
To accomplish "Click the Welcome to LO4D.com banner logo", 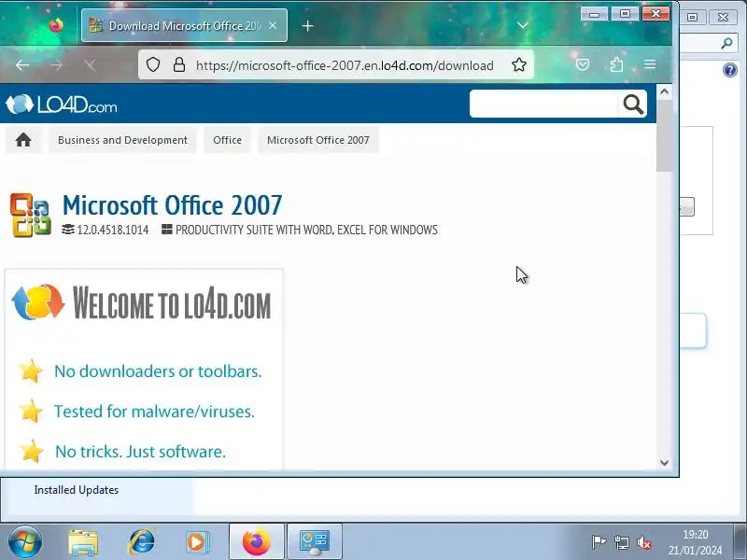I will (143, 303).
